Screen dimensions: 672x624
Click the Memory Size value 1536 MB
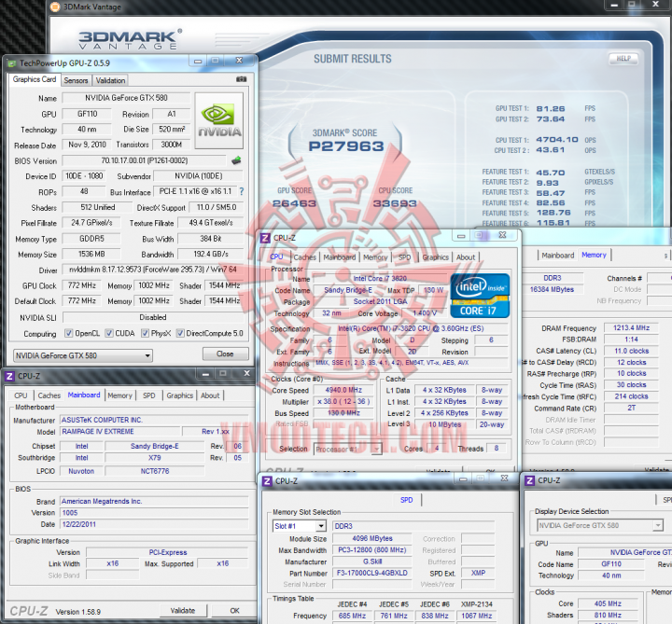(x=91, y=254)
